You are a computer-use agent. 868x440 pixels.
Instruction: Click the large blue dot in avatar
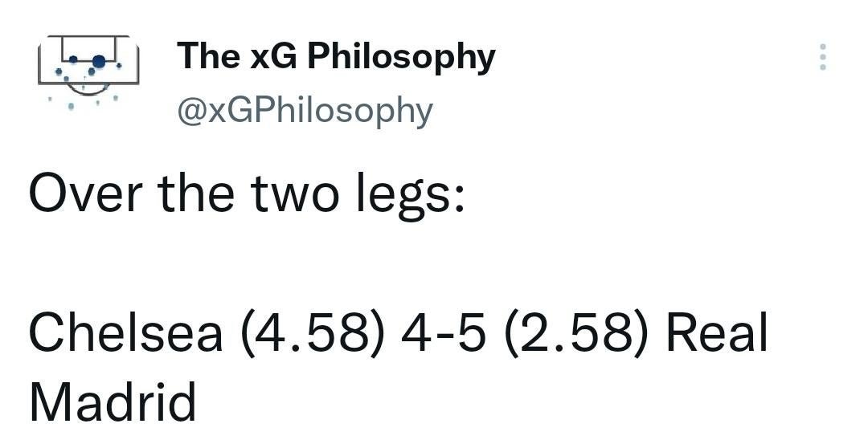[99, 61]
